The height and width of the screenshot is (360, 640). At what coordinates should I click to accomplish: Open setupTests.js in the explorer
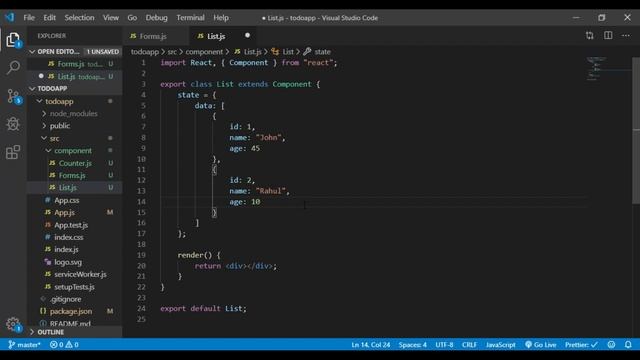(74, 287)
